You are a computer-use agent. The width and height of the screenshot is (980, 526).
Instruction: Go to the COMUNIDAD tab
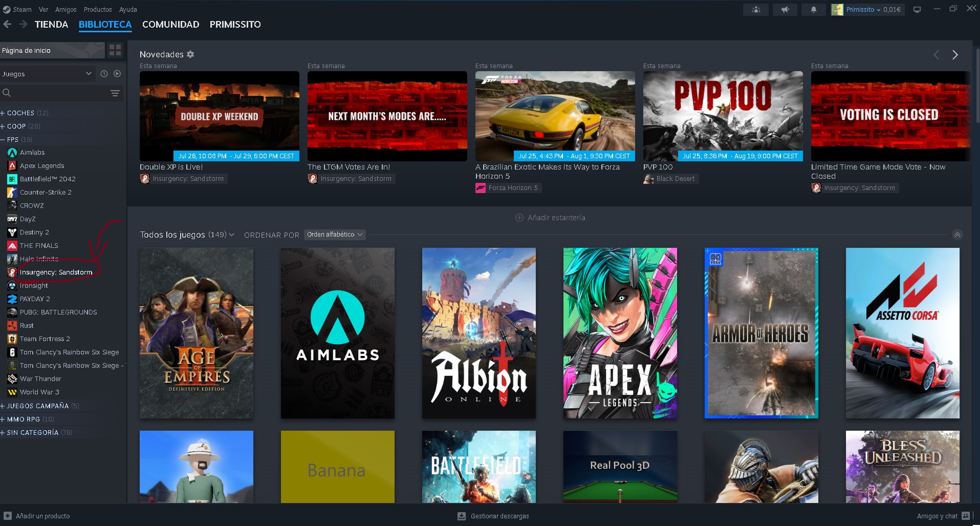[171, 25]
